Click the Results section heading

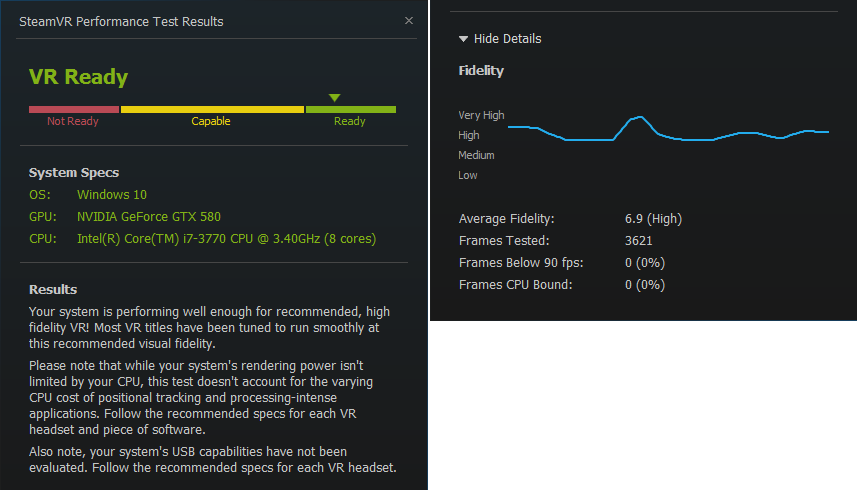(53, 290)
